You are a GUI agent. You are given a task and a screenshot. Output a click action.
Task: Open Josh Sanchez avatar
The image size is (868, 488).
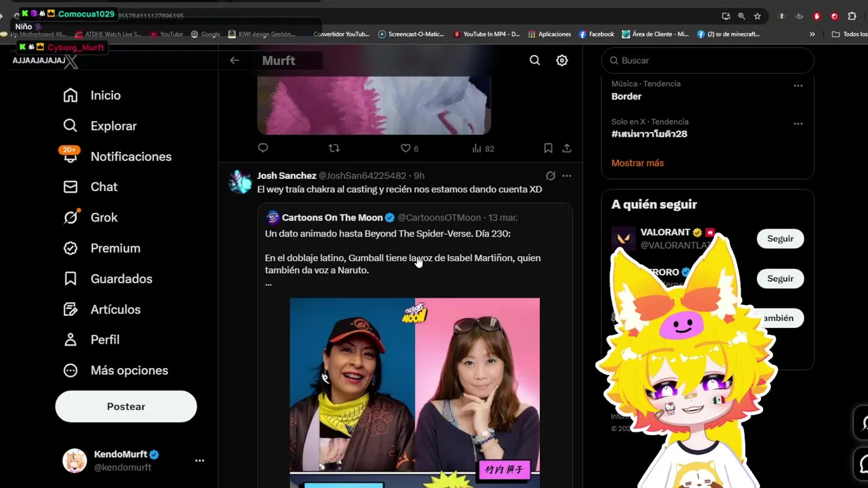coord(240,182)
